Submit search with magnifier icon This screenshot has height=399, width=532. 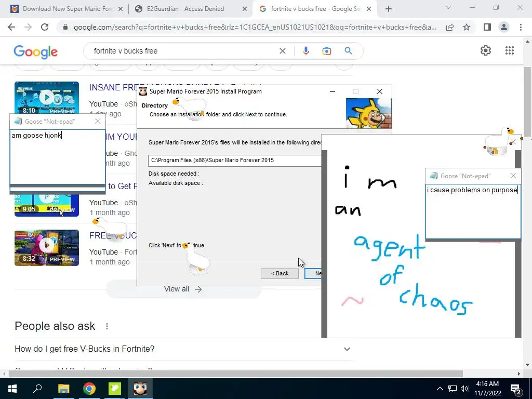(x=348, y=51)
